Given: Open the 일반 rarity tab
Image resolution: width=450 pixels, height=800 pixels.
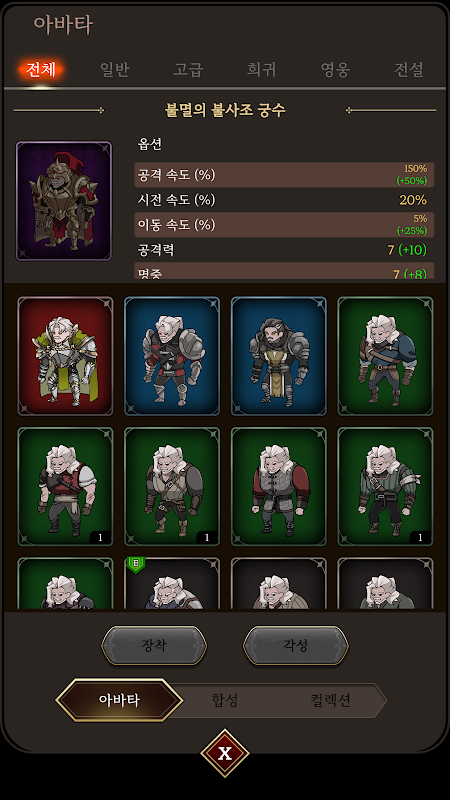Looking at the screenshot, I should click(114, 69).
